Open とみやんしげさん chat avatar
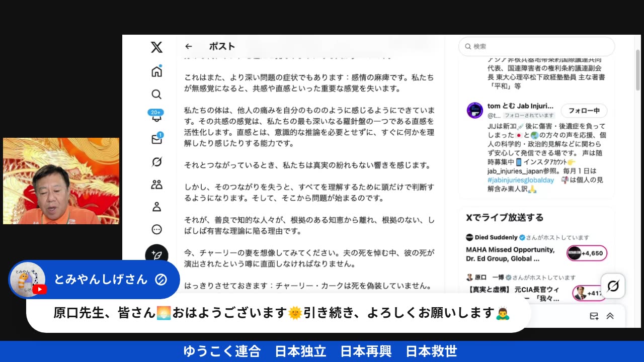This screenshot has width=644, height=362. 28,280
